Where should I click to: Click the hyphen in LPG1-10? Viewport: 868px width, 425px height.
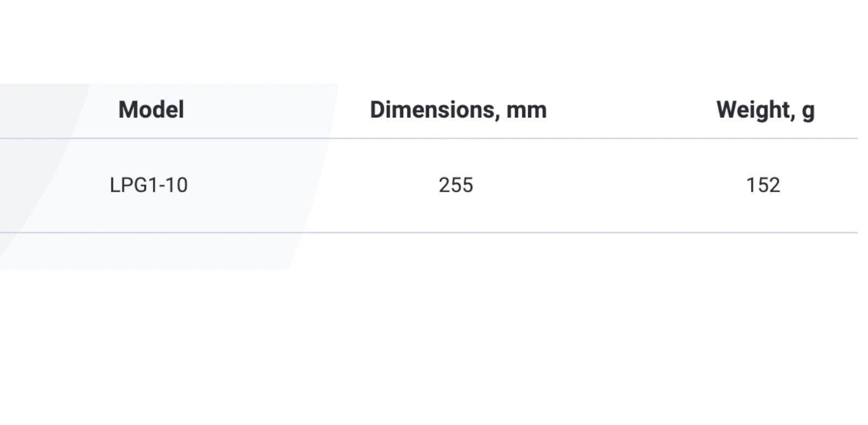pos(161,186)
